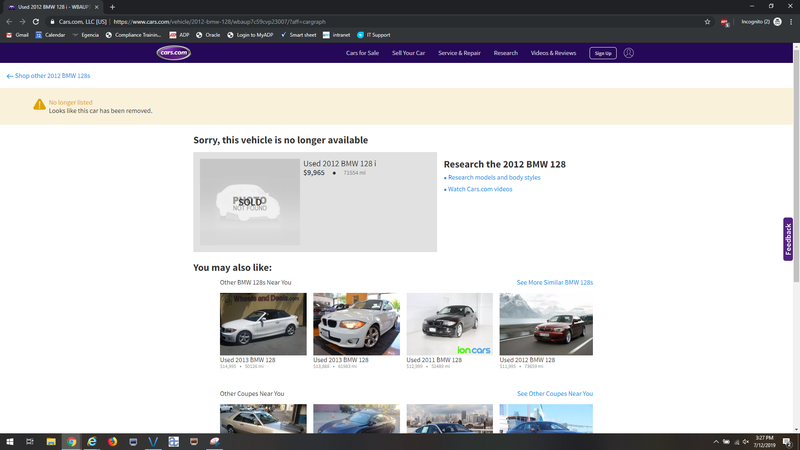Viewport: 800px width, 450px height.
Task: Launch Internet Explorer from taskbar
Action: tap(92, 442)
